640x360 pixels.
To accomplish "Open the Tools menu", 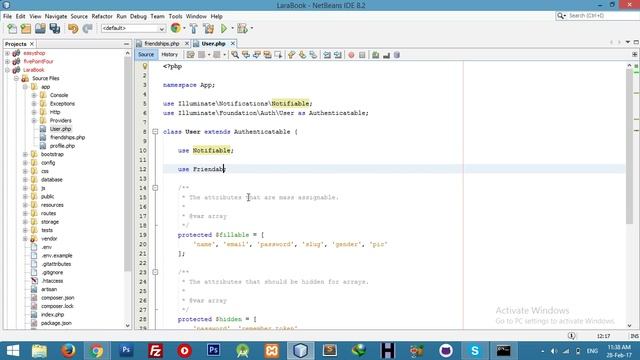I will pyautogui.click(x=175, y=16).
